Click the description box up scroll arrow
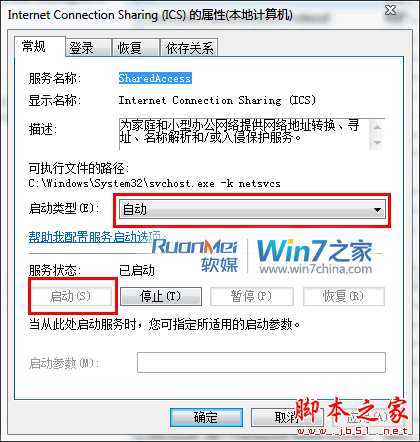This screenshot has width=420, height=442. coord(377,127)
